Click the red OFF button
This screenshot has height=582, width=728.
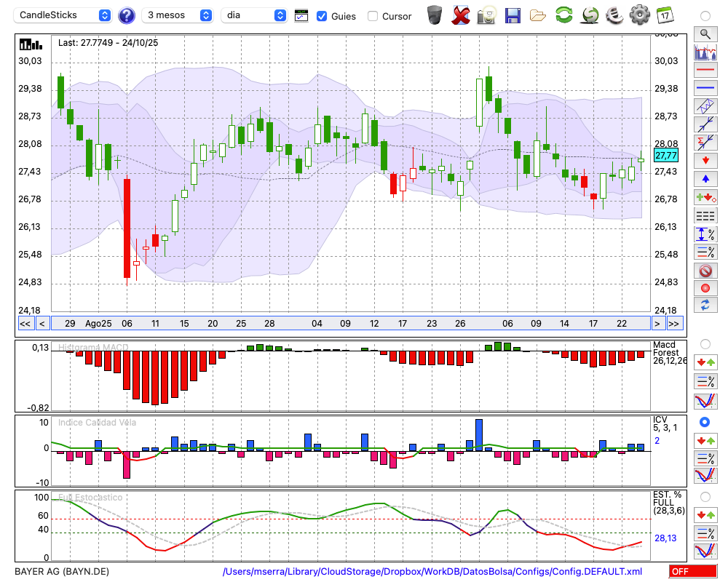692,572
